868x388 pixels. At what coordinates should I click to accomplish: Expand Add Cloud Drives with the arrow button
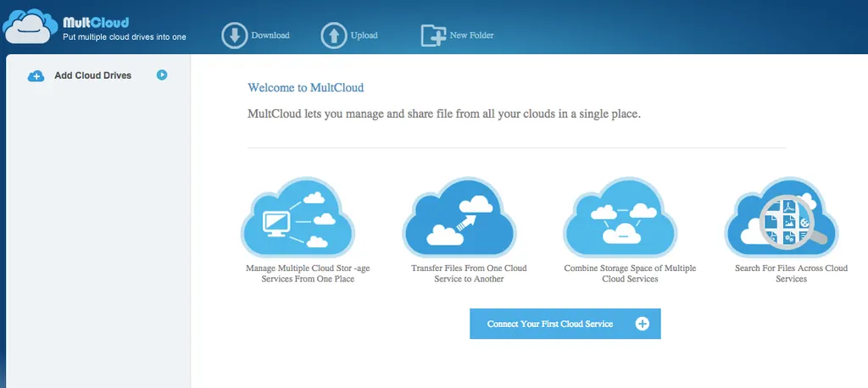tap(162, 75)
